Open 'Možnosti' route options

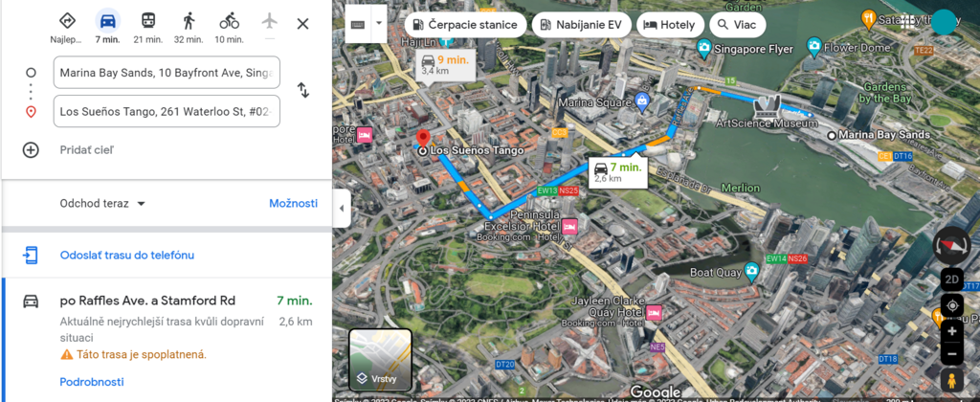(x=293, y=203)
